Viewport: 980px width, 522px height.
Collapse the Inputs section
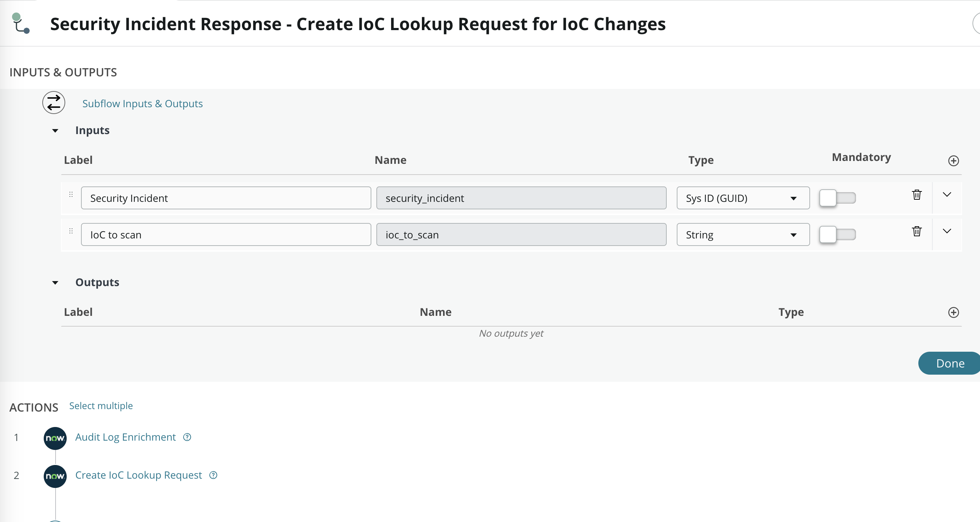[x=55, y=130]
